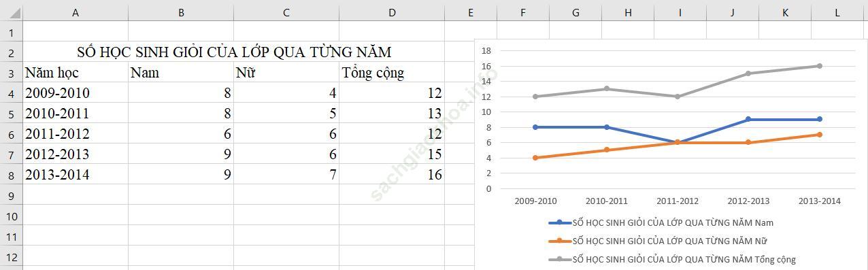This screenshot has height=270, width=868.
Task: Select row 5 header
Action: (x=11, y=113)
